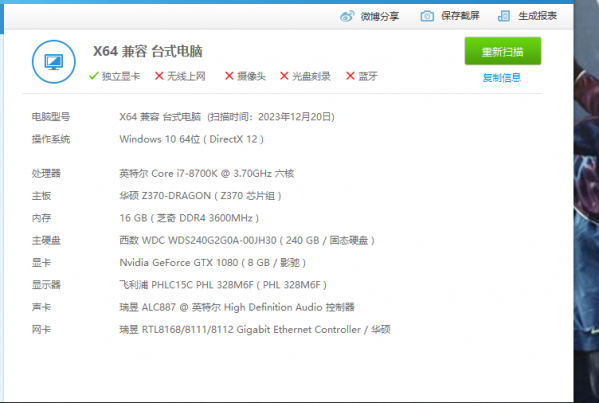Click the 摄像头 feature label
Viewport: 599px width, 403px height.
pyautogui.click(x=251, y=76)
